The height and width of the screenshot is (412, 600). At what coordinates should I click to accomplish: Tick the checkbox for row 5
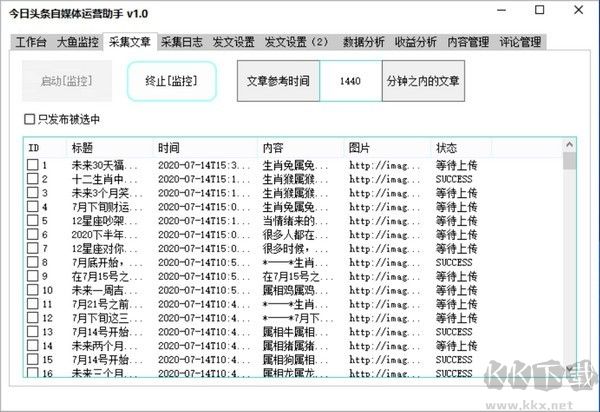(x=33, y=220)
